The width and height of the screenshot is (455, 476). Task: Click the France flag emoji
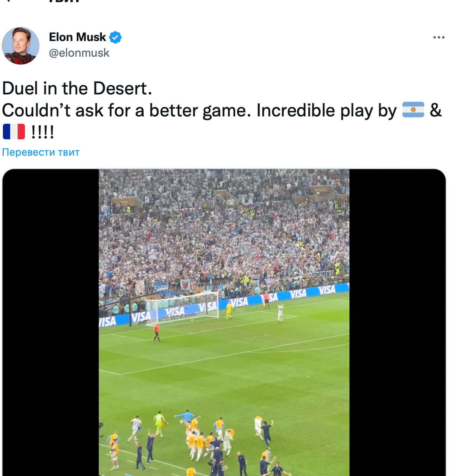pyautogui.click(x=14, y=131)
